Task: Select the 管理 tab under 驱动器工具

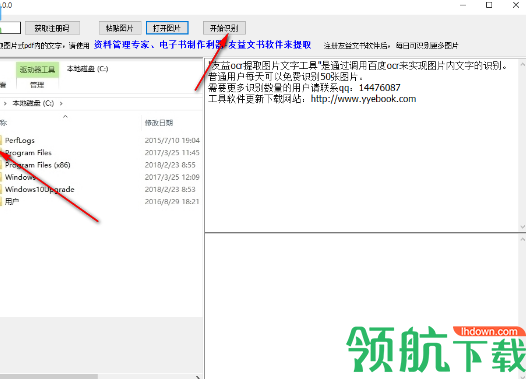Action: (37, 85)
